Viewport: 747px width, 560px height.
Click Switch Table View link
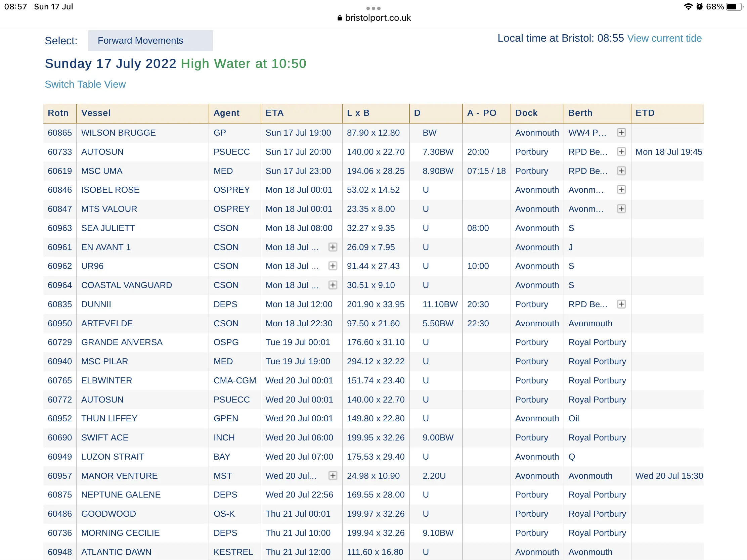pyautogui.click(x=85, y=84)
